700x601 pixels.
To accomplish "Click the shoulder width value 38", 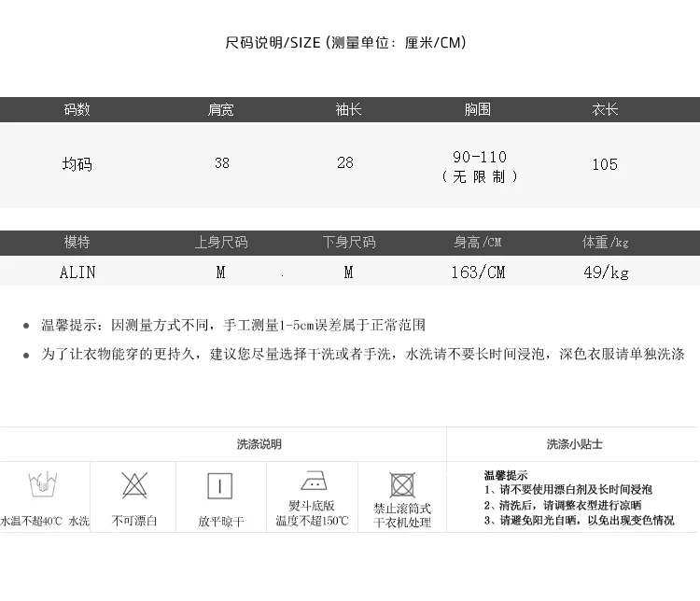I will (222, 163).
